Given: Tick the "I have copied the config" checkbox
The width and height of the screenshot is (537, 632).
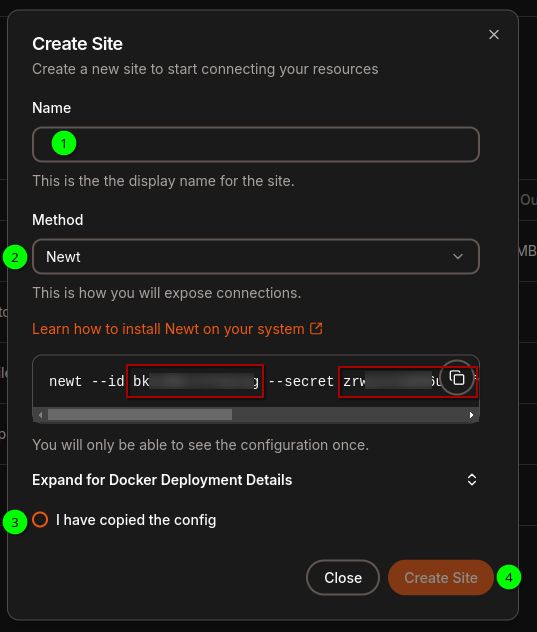Looking at the screenshot, I should coord(40,520).
